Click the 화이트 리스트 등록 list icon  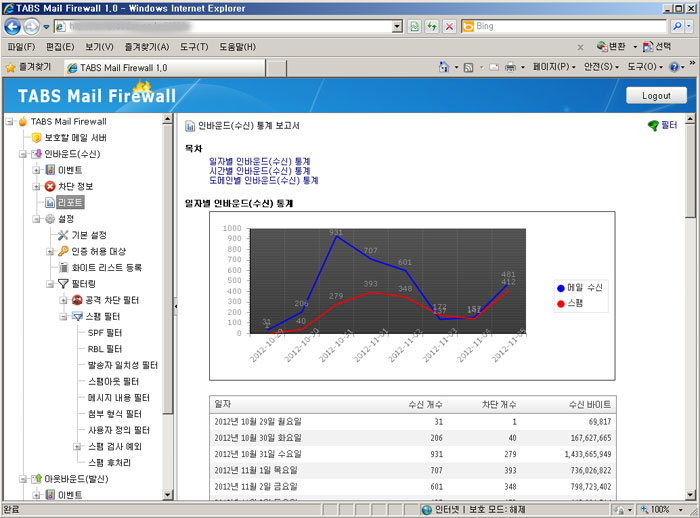(63, 267)
